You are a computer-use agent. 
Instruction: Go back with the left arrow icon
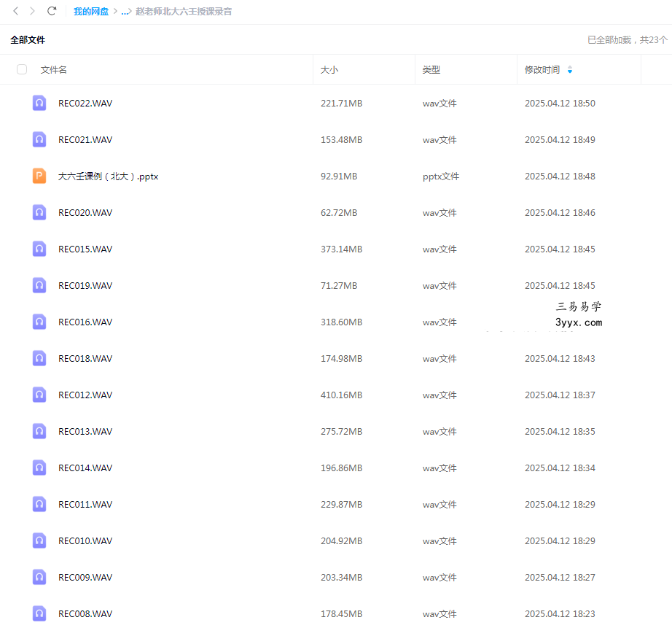click(x=16, y=11)
